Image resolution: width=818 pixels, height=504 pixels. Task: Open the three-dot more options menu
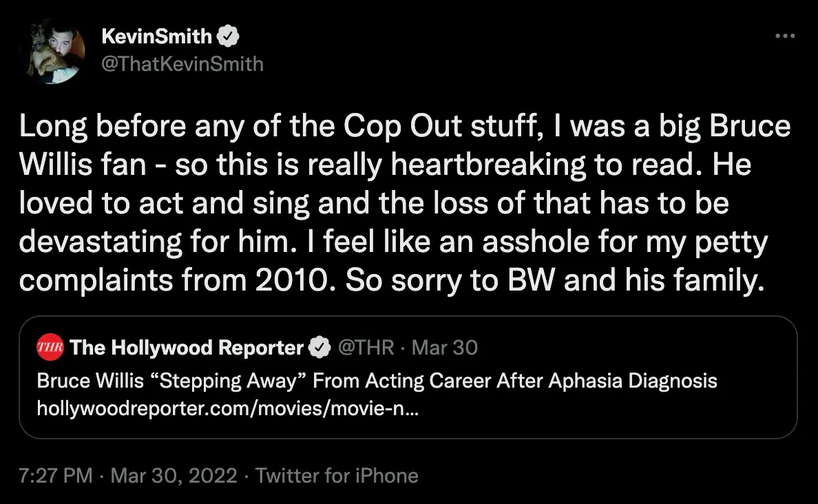tap(785, 36)
